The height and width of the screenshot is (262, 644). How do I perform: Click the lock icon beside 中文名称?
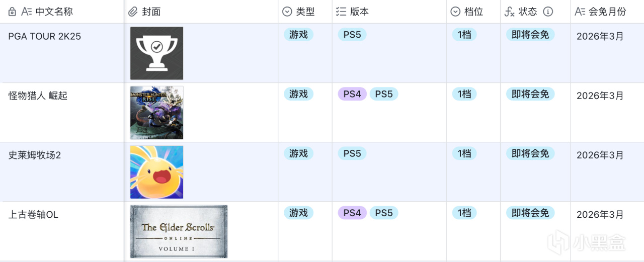(13, 12)
